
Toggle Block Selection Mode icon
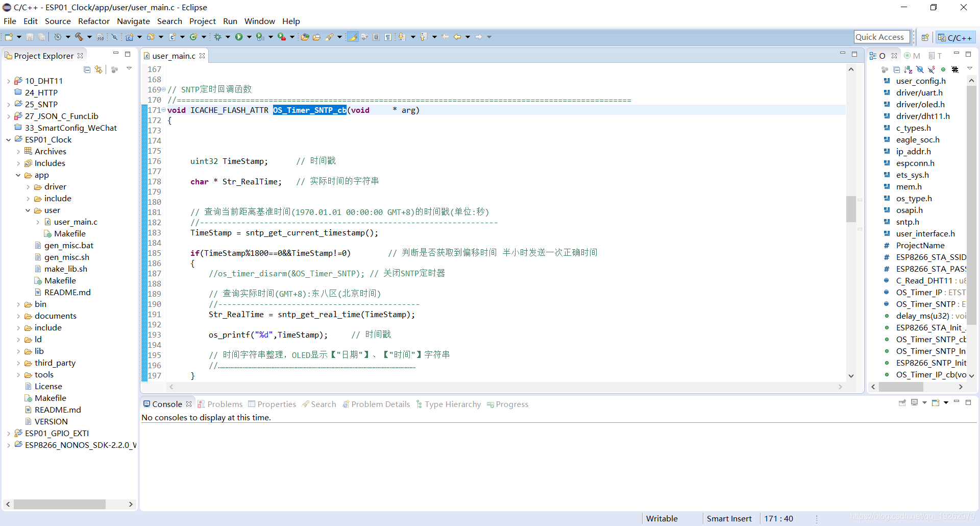(x=376, y=37)
